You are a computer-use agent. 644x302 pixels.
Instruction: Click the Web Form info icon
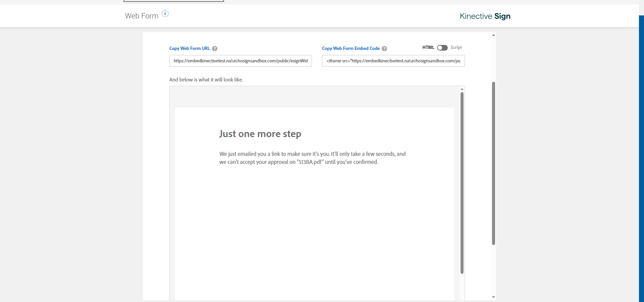[165, 13]
